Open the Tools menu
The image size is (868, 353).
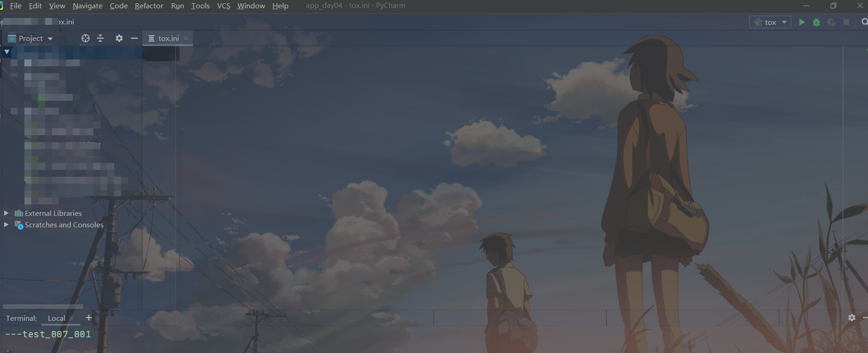pos(200,6)
